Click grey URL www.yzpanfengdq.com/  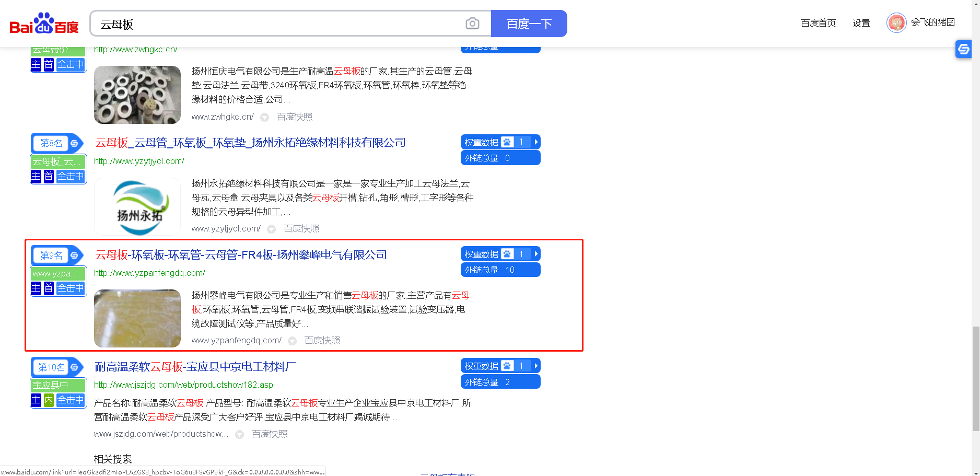click(237, 340)
